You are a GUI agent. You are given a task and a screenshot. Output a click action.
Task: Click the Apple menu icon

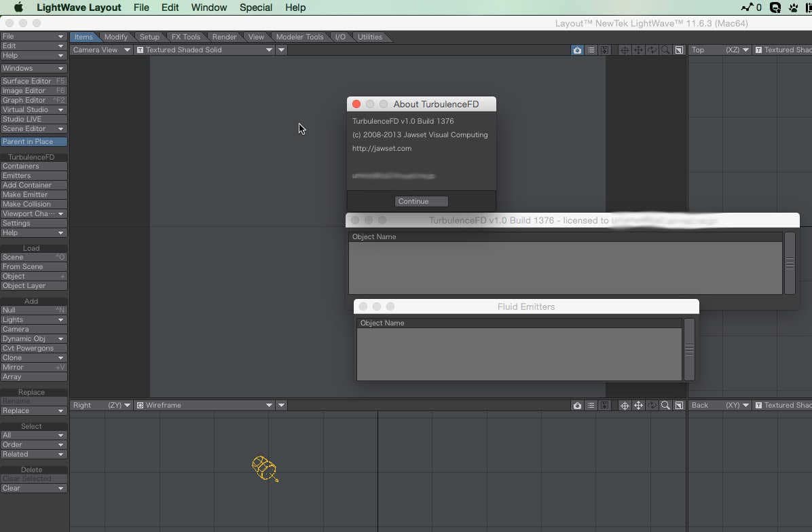[18, 7]
